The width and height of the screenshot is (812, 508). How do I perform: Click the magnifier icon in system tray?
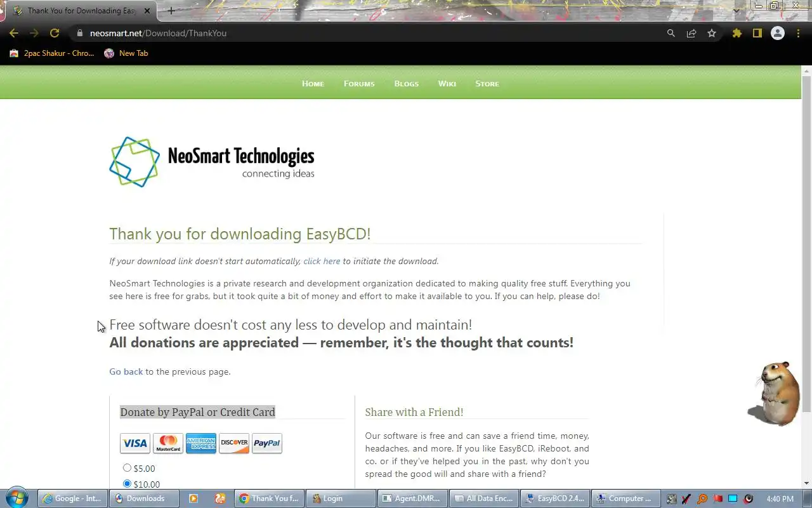point(702,498)
